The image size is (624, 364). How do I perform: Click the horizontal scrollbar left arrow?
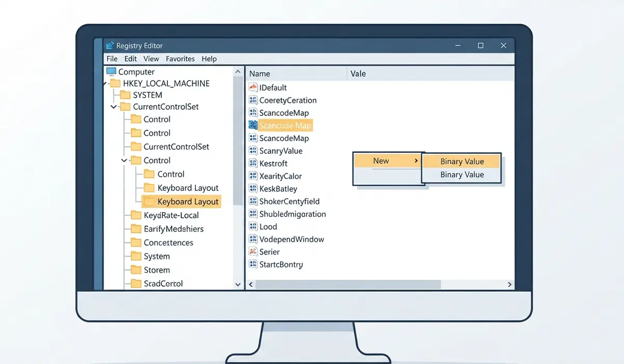(x=251, y=284)
